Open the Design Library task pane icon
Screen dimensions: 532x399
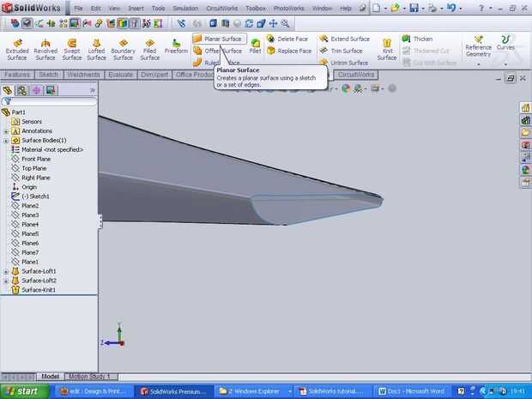[x=525, y=120]
